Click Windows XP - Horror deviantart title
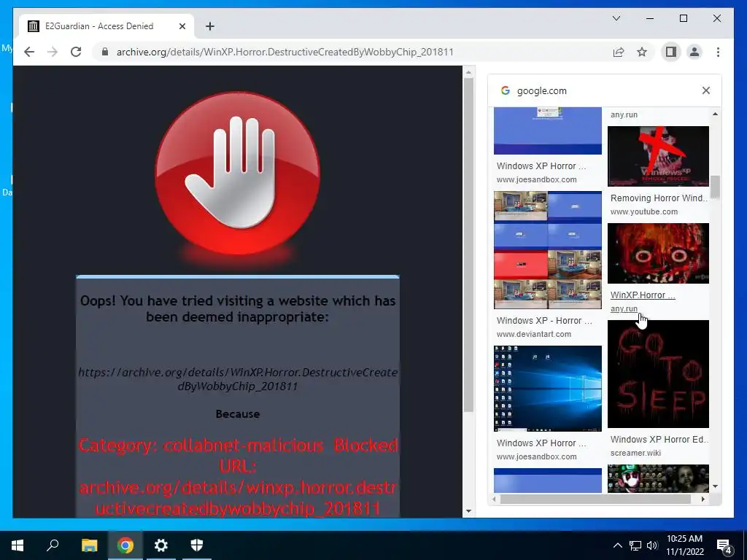This screenshot has height=560, width=747. [x=544, y=321]
